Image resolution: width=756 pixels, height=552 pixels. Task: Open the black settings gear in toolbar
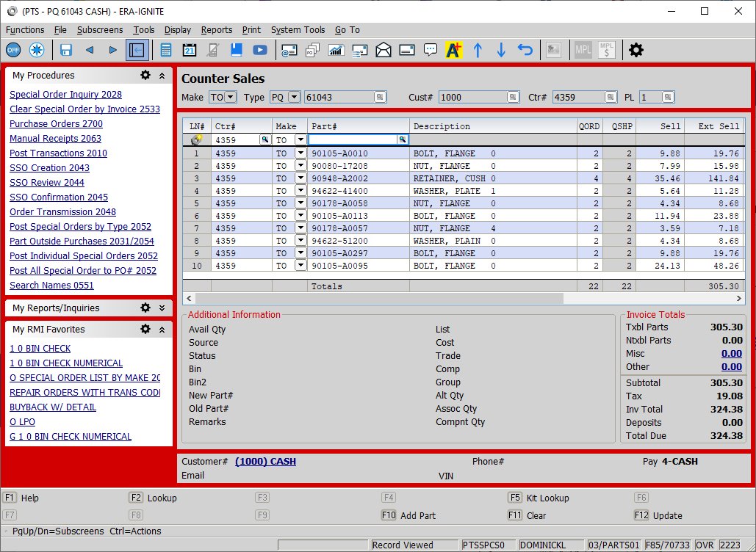636,50
